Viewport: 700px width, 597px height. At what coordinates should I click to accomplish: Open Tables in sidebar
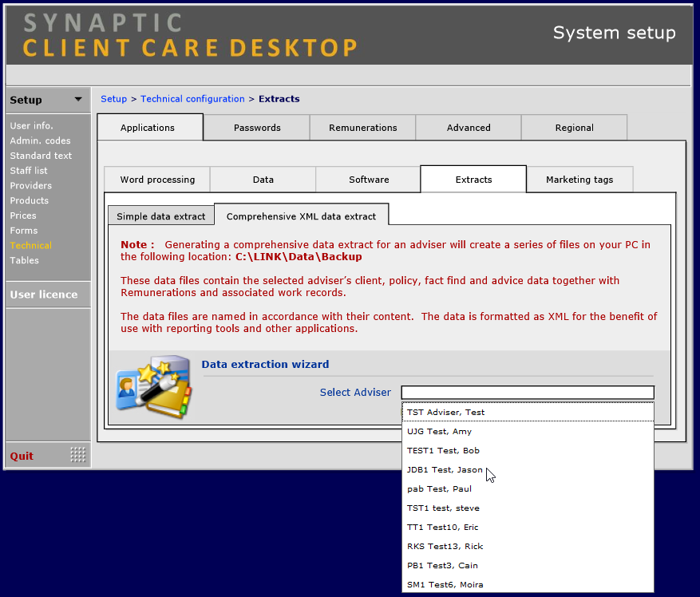coord(24,260)
